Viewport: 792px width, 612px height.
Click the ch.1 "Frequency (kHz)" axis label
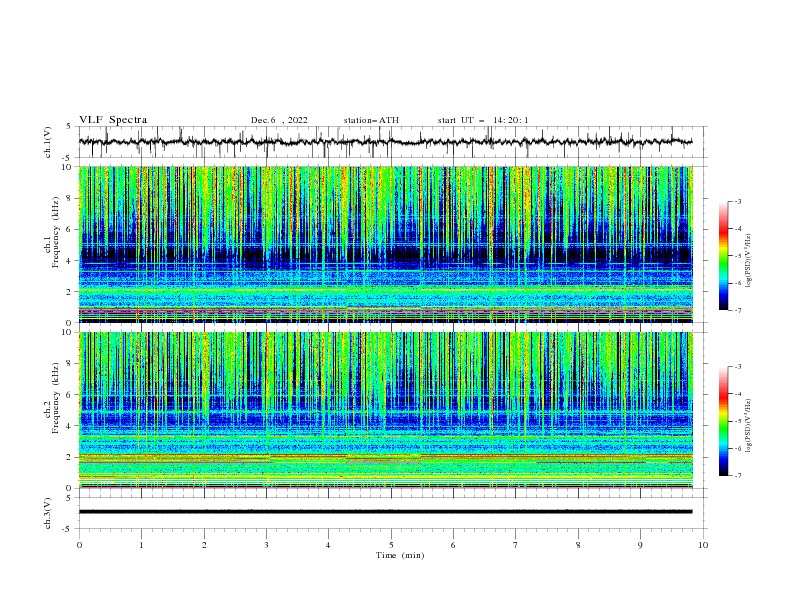(x=55, y=232)
